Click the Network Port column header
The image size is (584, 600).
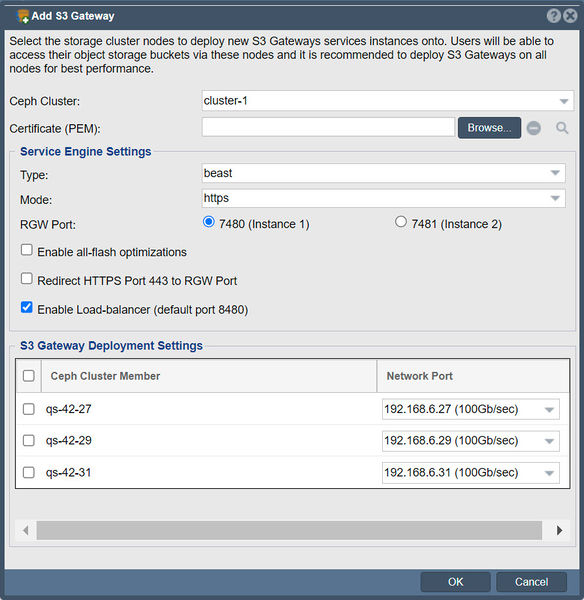point(473,376)
